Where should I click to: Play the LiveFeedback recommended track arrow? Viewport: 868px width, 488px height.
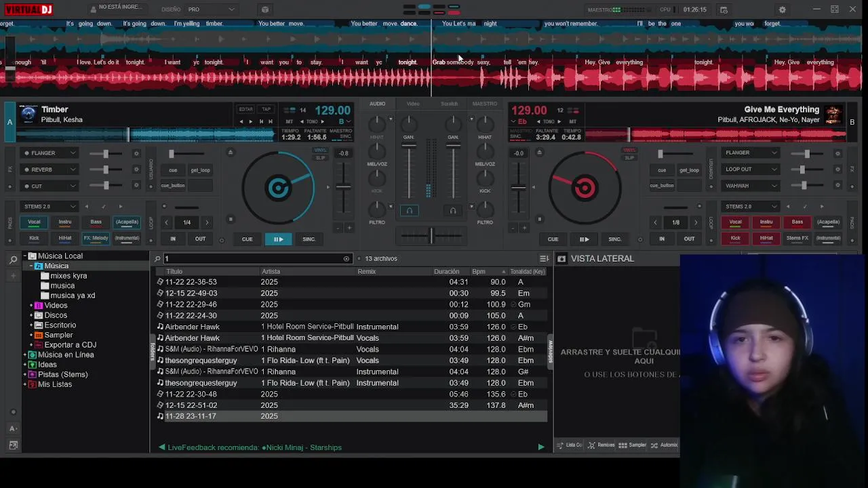tap(540, 447)
